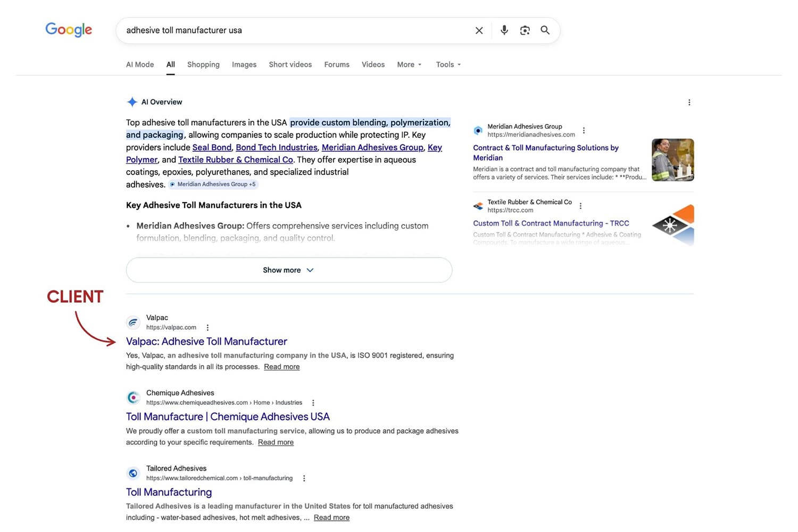This screenshot has width=798, height=532.
Task: Switch to AI Mode tab
Action: pyautogui.click(x=140, y=64)
